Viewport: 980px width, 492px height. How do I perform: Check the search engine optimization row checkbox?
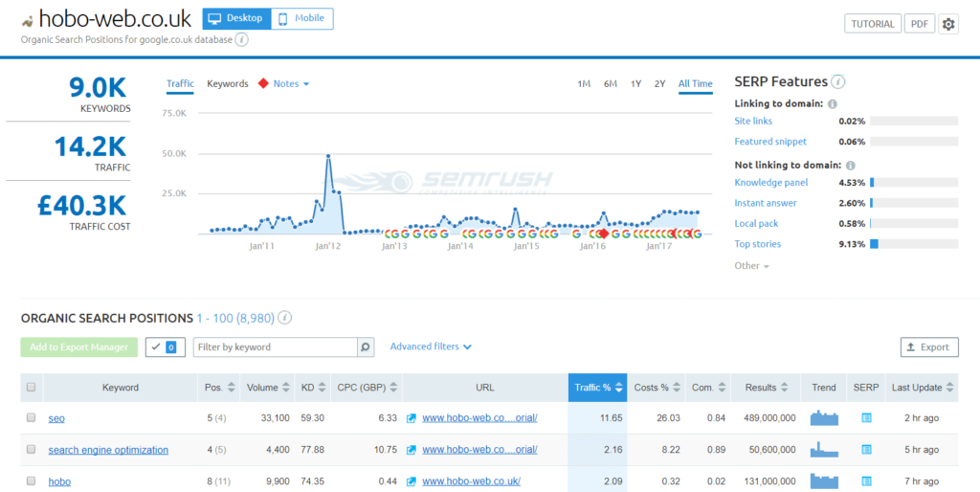click(x=32, y=450)
